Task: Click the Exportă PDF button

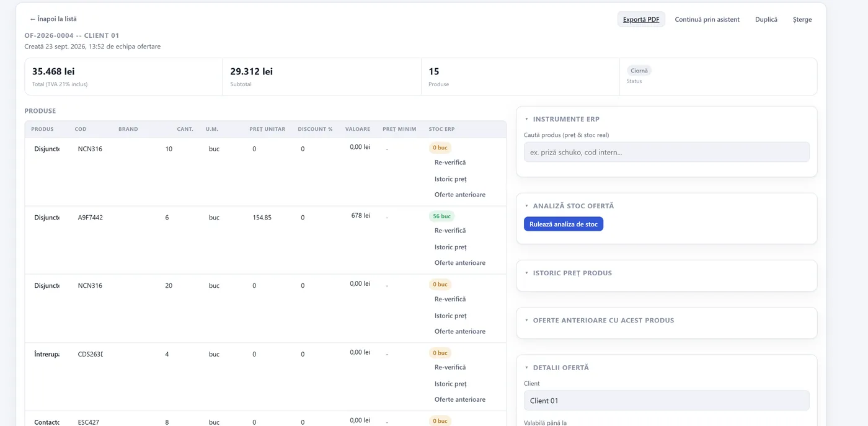Action: click(641, 19)
